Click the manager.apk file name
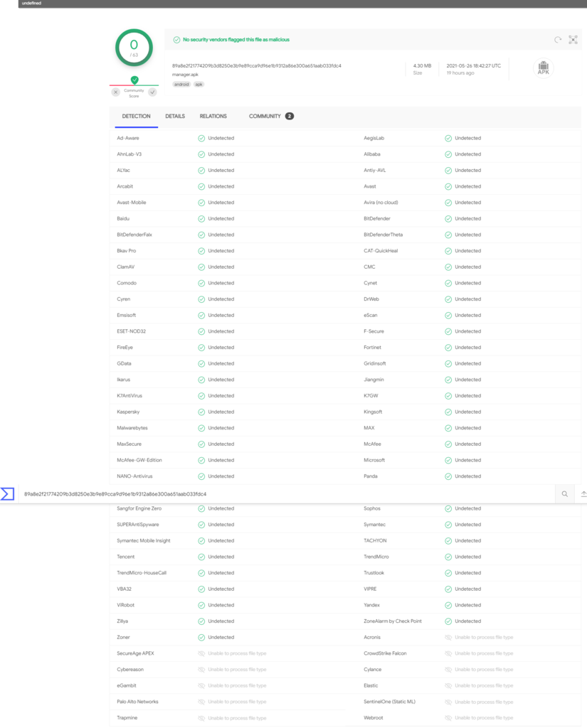 tap(186, 75)
